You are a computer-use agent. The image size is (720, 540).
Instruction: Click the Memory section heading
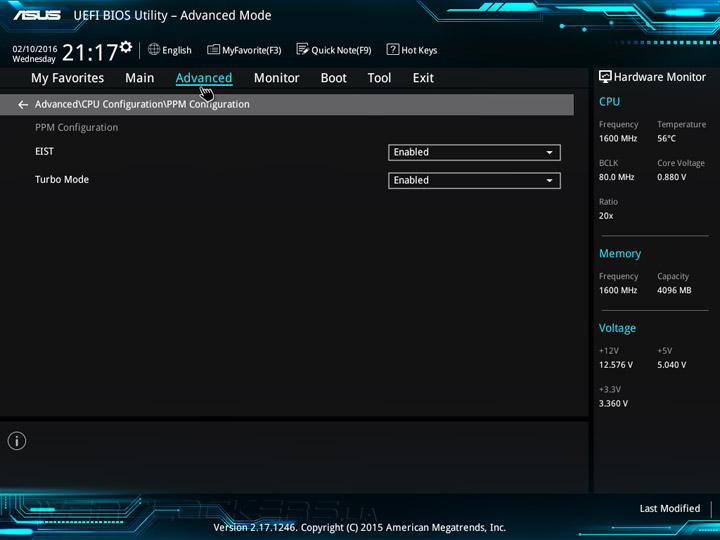coord(620,253)
